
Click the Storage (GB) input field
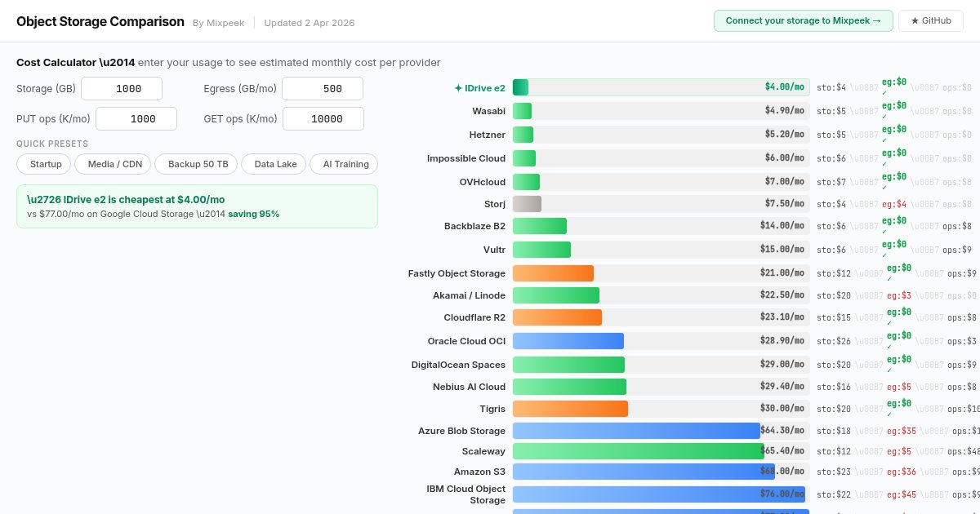pyautogui.click(x=121, y=88)
